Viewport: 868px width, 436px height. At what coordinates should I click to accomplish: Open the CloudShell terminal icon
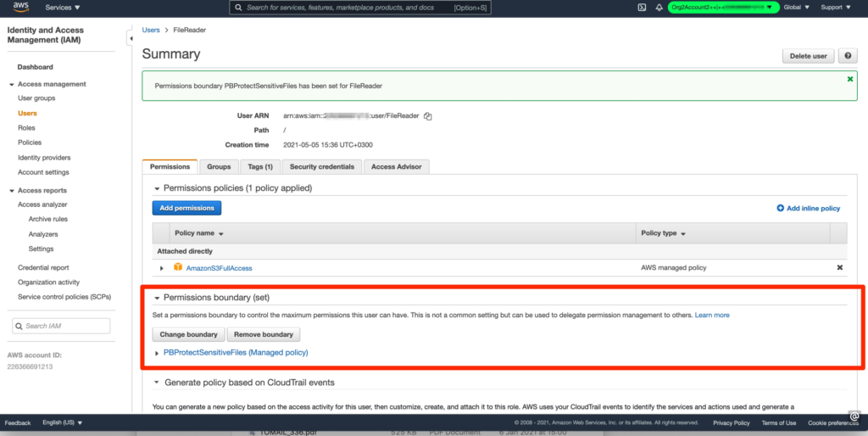pyautogui.click(x=643, y=8)
